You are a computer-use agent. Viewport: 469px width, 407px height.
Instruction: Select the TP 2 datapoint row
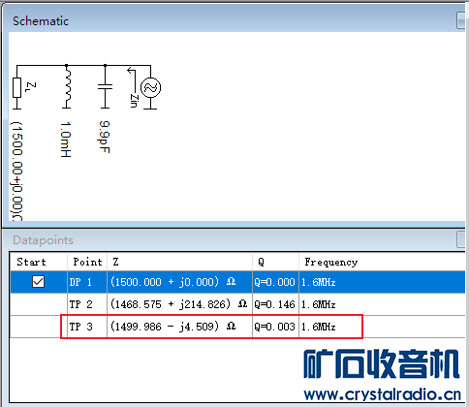click(x=237, y=304)
